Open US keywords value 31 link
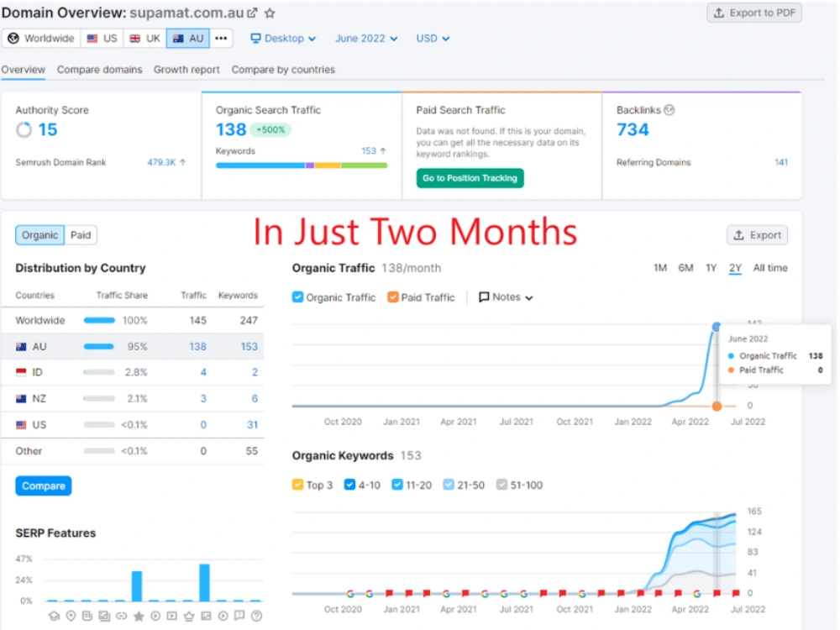The image size is (840, 630). point(252,425)
